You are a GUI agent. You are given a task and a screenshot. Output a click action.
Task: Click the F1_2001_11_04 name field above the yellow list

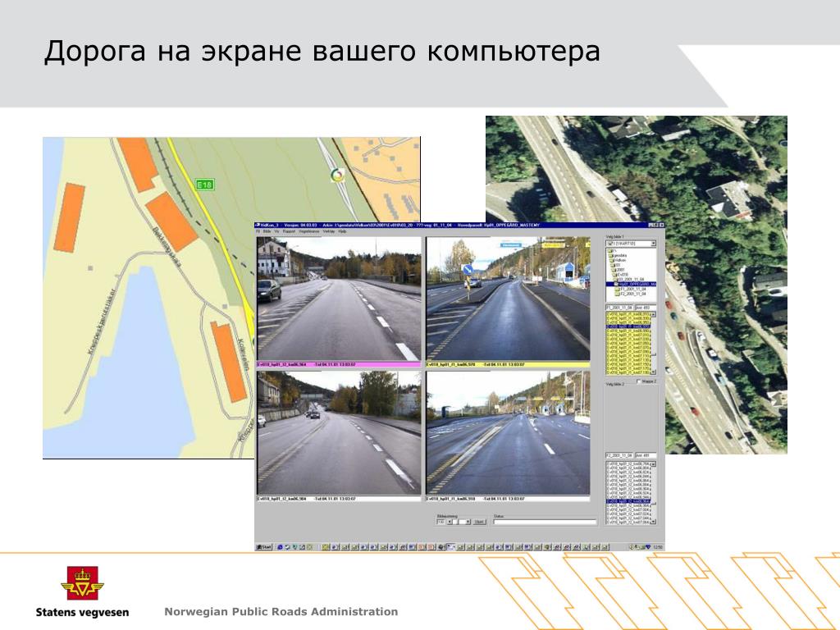click(x=619, y=308)
